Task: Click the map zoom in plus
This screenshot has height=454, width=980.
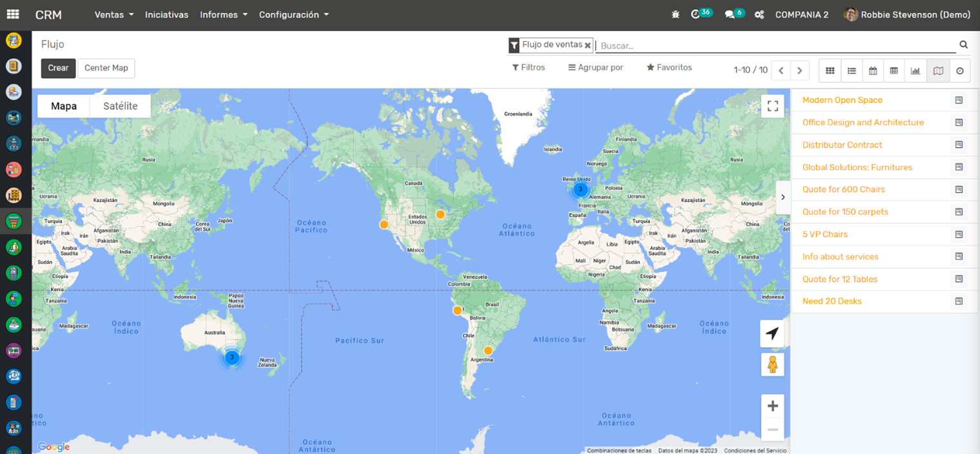Action: (x=772, y=406)
